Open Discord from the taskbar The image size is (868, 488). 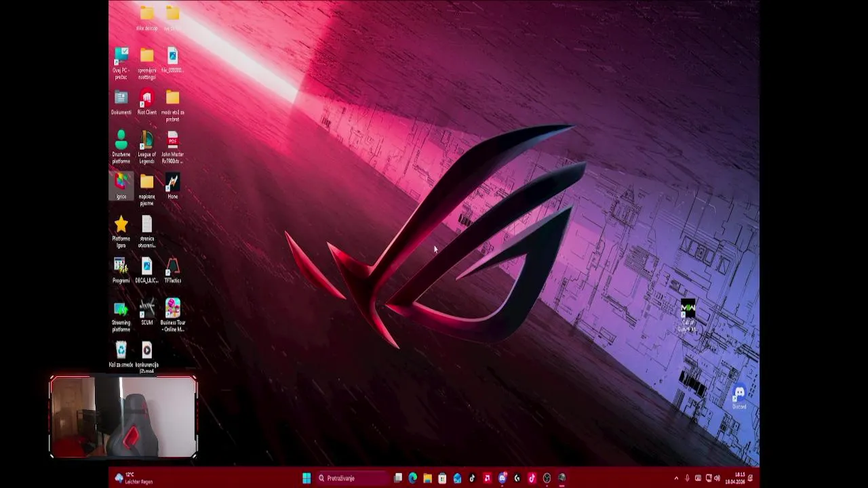point(502,478)
